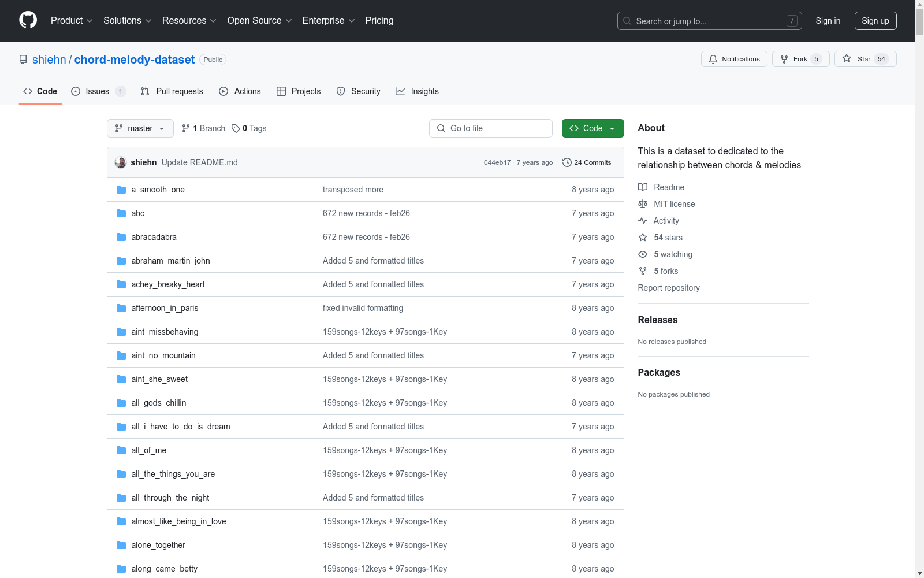The height and width of the screenshot is (578, 924).
Task: Open the all_through_the_night folder
Action: pyautogui.click(x=170, y=498)
